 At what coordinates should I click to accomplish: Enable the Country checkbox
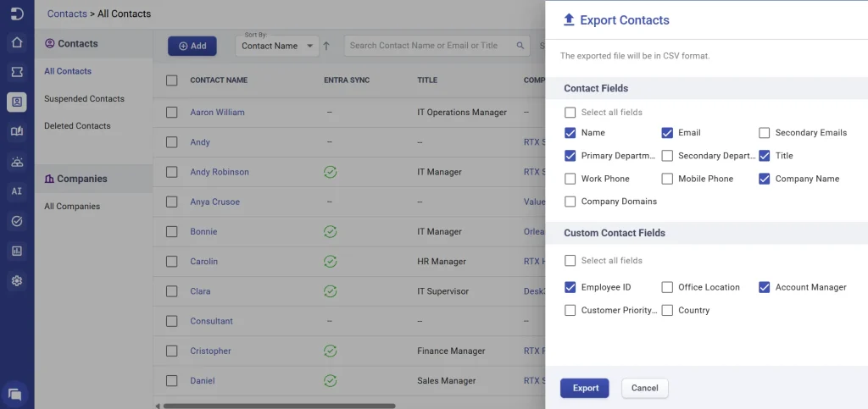667,310
